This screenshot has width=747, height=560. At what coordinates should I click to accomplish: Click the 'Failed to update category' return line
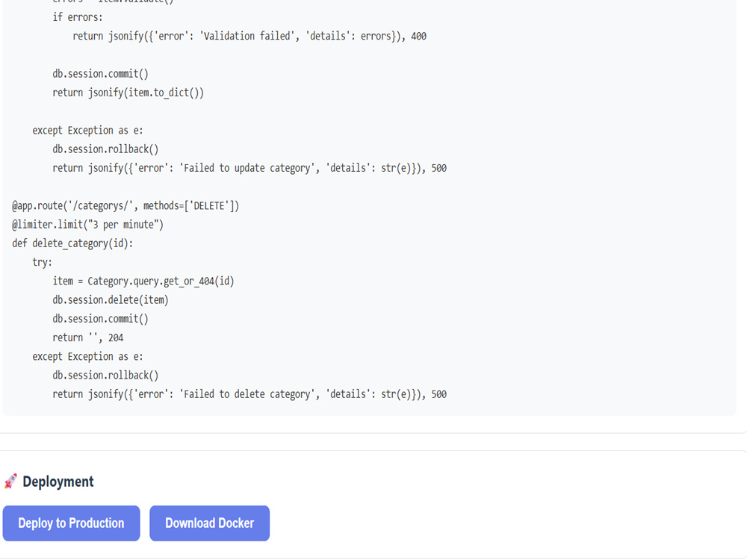[249, 168]
